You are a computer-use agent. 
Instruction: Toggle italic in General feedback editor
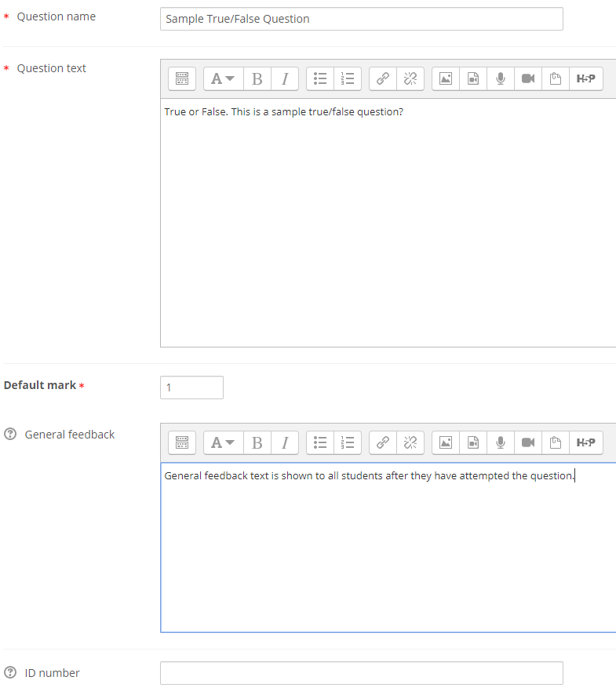pos(285,442)
